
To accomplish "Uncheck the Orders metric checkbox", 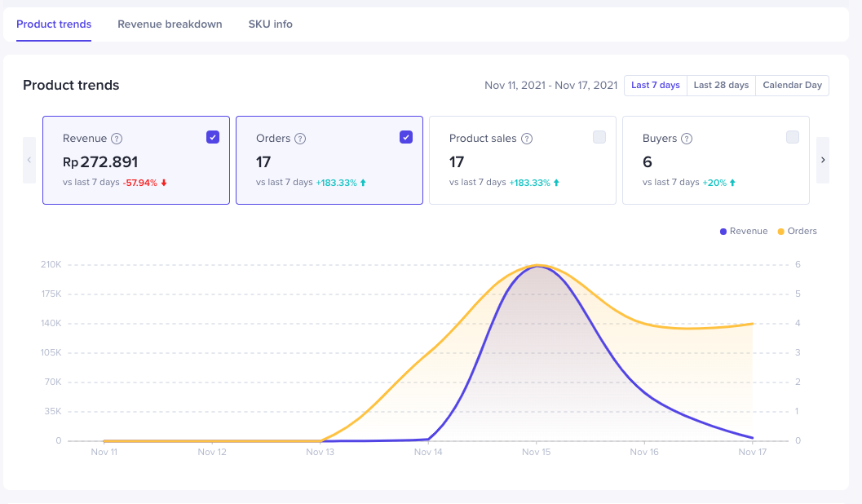I will [406, 137].
